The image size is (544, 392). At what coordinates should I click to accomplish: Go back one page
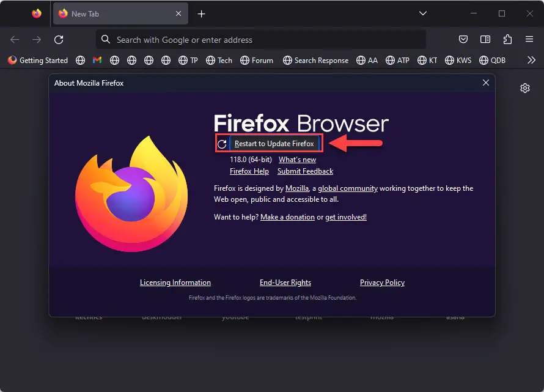click(x=15, y=40)
